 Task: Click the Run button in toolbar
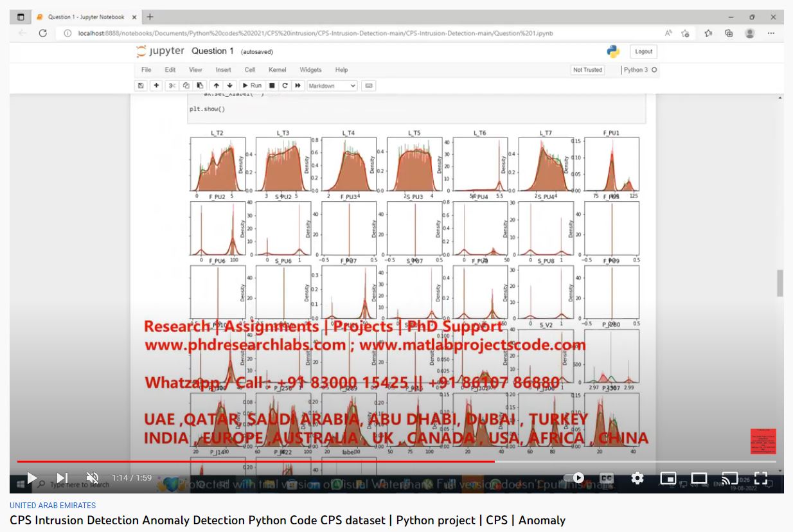[x=251, y=85]
